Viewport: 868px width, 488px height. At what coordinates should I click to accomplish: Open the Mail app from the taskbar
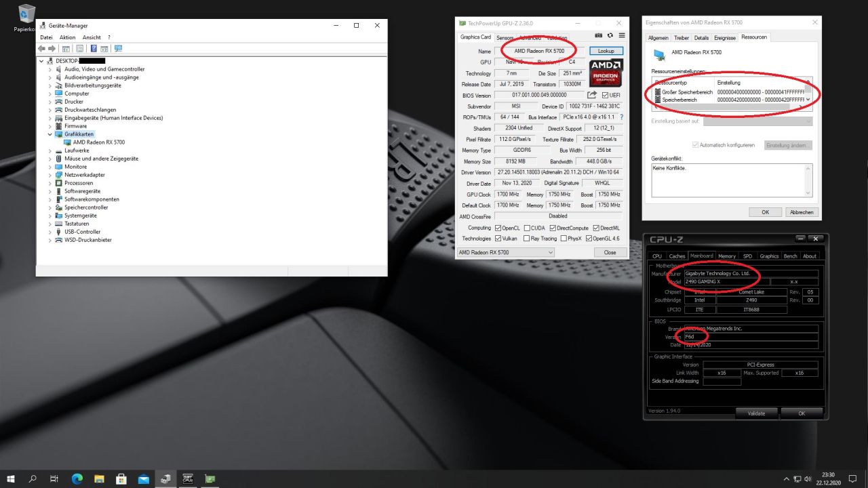[143, 479]
